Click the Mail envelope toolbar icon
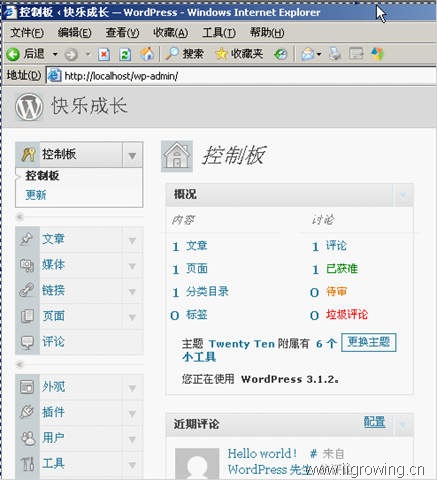Screen dimensions: 437x480 click(x=308, y=54)
